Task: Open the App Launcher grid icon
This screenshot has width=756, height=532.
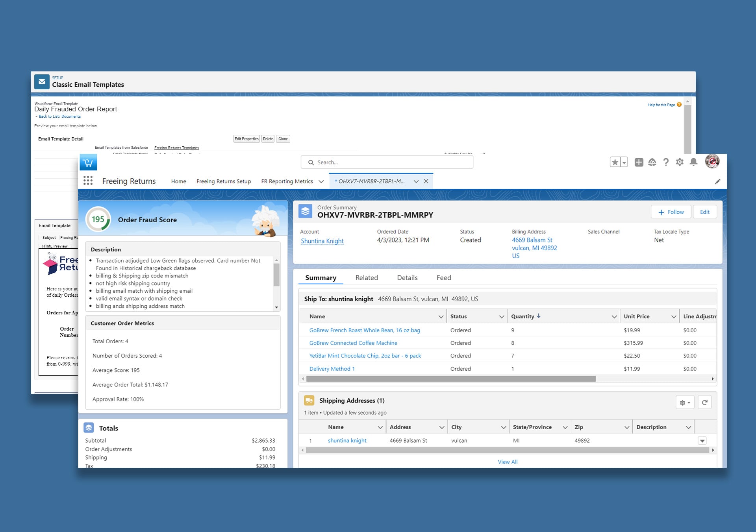Action: point(88,181)
